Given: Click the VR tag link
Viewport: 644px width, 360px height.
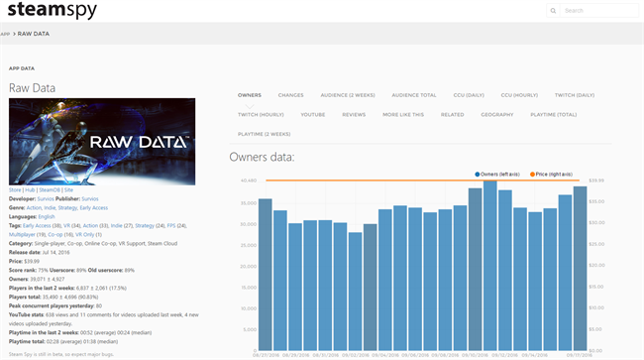Looking at the screenshot, I should tap(67, 225).
